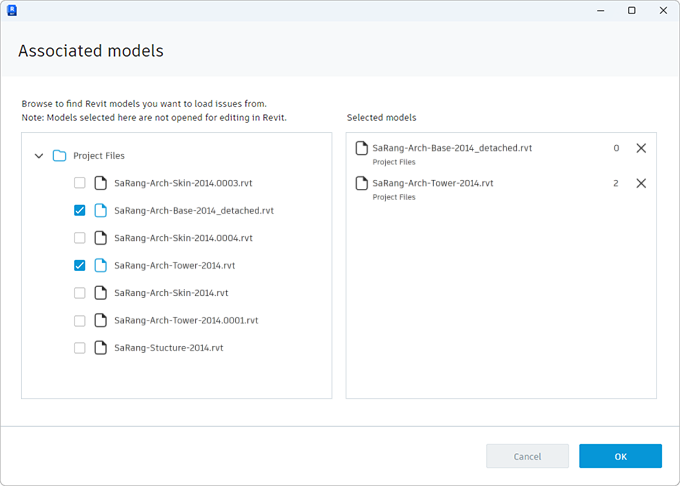Click file icon next to SaRang-Stucture-2014.rvt
This screenshot has width=680, height=486.
pyautogui.click(x=100, y=348)
